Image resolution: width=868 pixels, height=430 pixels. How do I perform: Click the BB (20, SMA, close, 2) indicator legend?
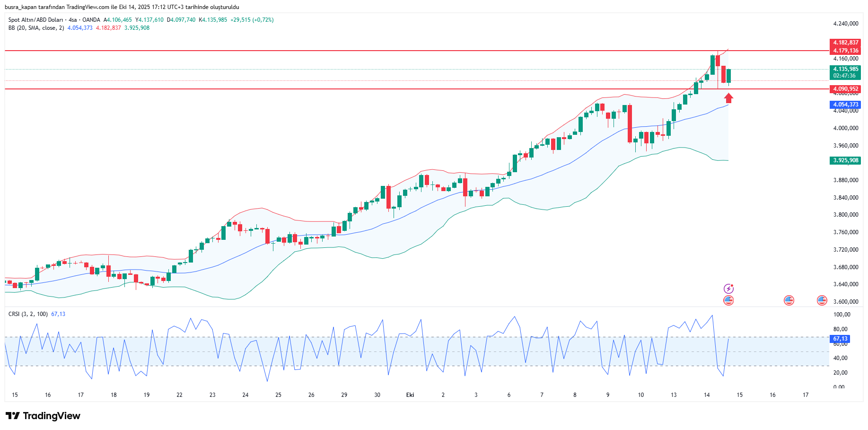pyautogui.click(x=36, y=28)
